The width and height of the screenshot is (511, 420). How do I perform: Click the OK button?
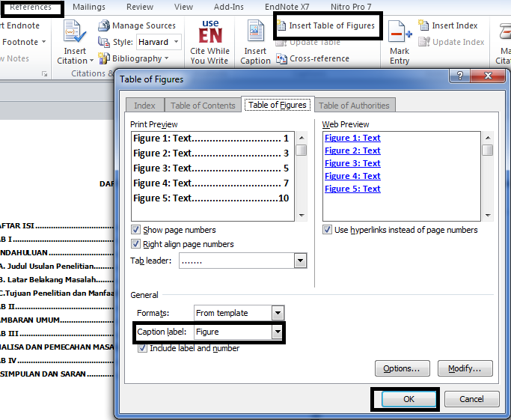pyautogui.click(x=409, y=399)
